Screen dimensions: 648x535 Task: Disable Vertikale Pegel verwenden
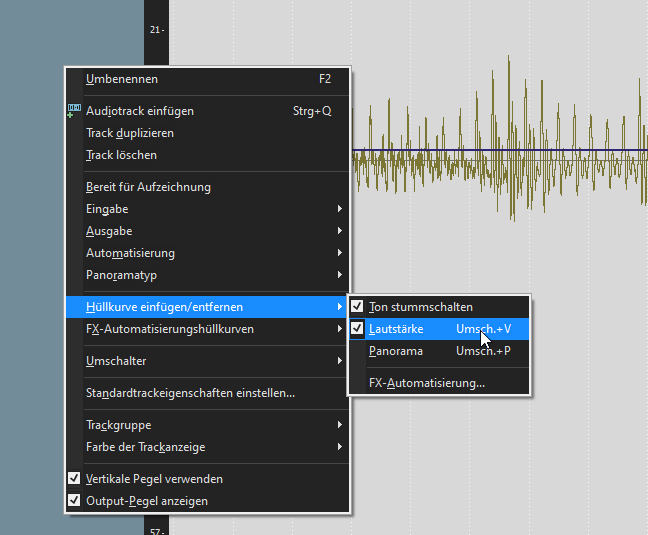[74, 479]
